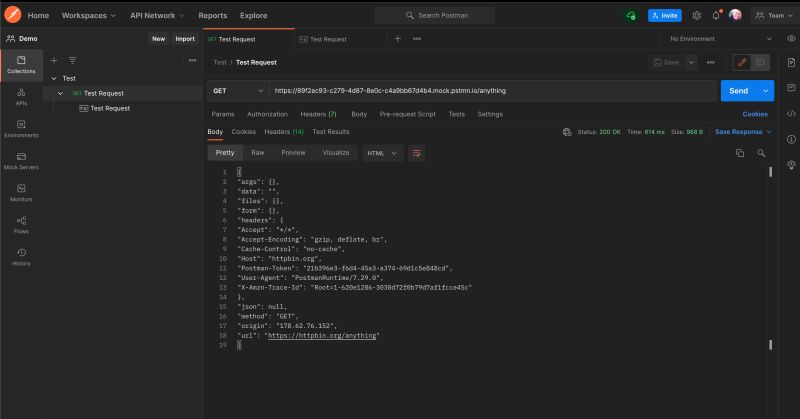This screenshot has height=419, width=800.
Task: Open the Collections sidebar panel
Action: (x=21, y=65)
